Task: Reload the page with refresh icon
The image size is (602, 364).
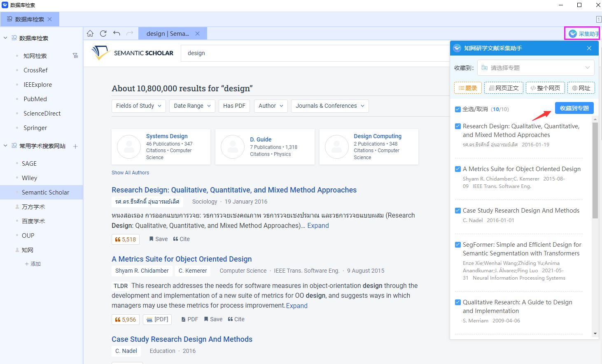Action: pos(103,33)
